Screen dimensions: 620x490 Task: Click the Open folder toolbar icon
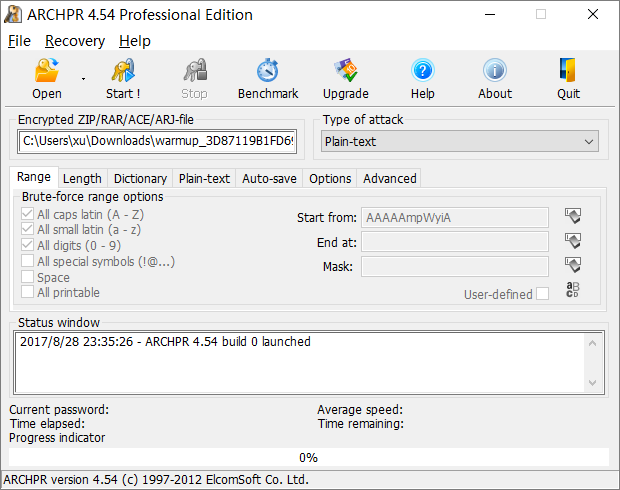(46, 71)
